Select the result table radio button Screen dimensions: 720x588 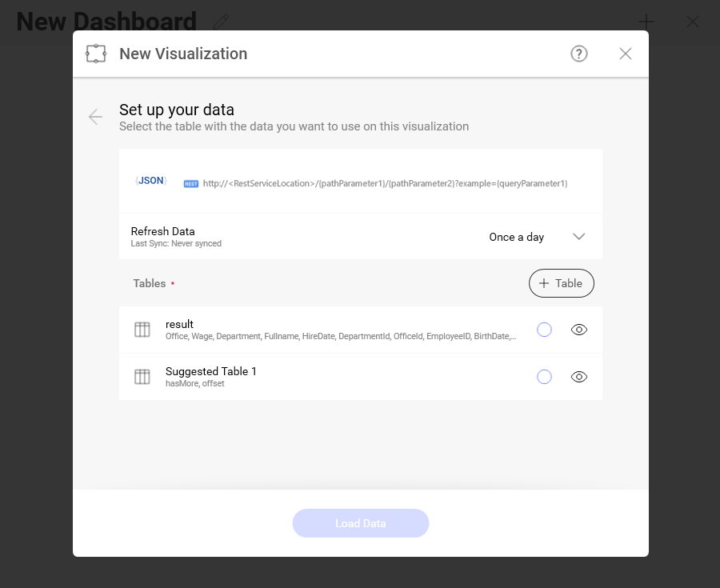pos(544,330)
